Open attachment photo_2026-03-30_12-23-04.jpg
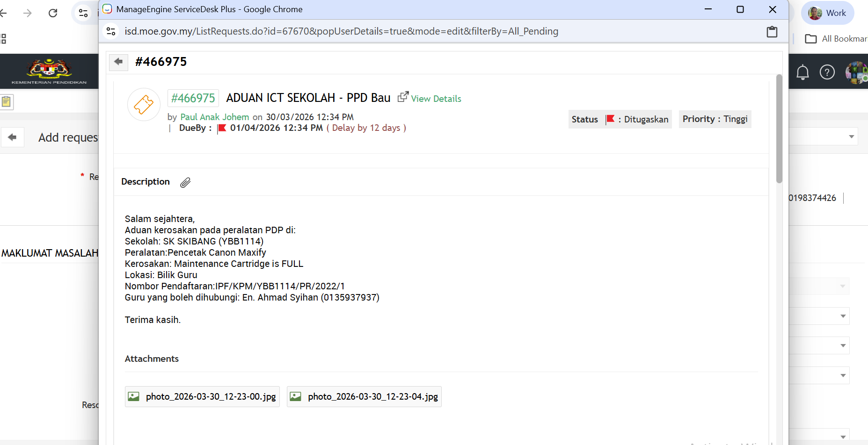Viewport: 868px width, 445px height. point(364,397)
